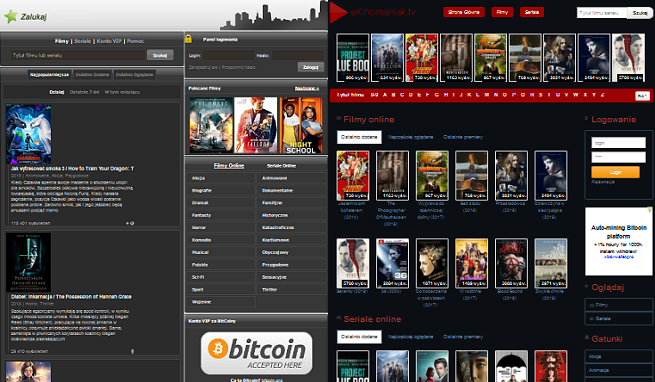Click the orange Login button
655x382 pixels.
[x=615, y=172]
